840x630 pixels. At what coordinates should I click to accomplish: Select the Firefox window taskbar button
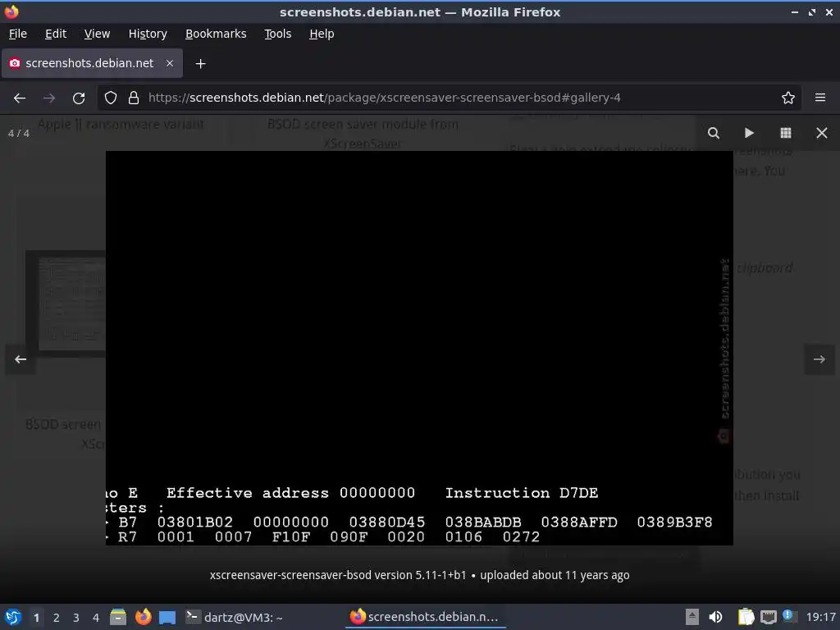[426, 617]
